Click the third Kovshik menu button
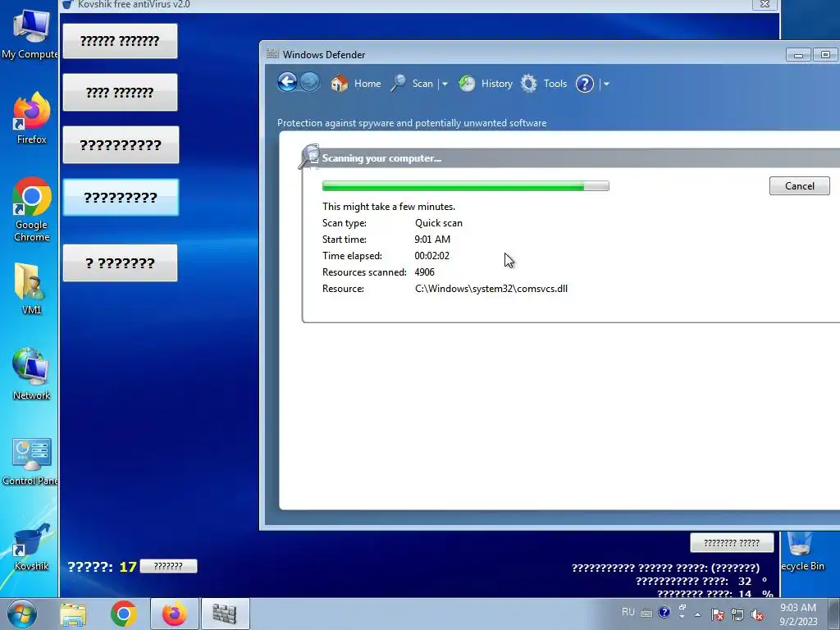Screen dimensions: 840x630 click(121, 144)
